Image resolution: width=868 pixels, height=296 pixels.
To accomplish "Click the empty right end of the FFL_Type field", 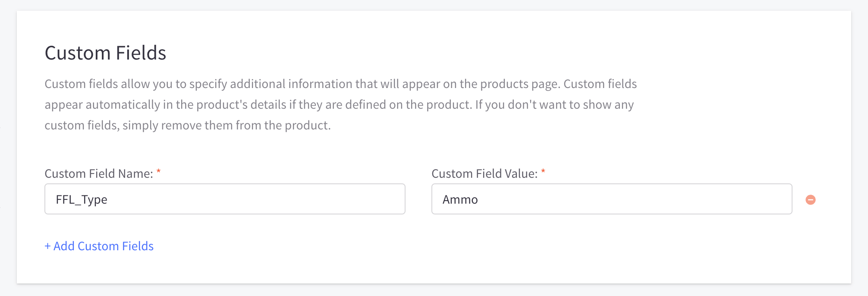I will point(345,199).
